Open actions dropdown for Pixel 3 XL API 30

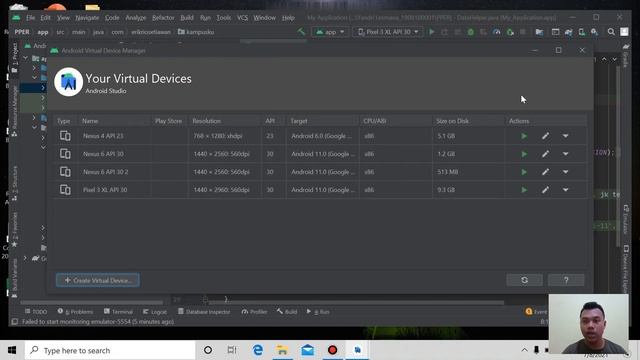point(565,190)
